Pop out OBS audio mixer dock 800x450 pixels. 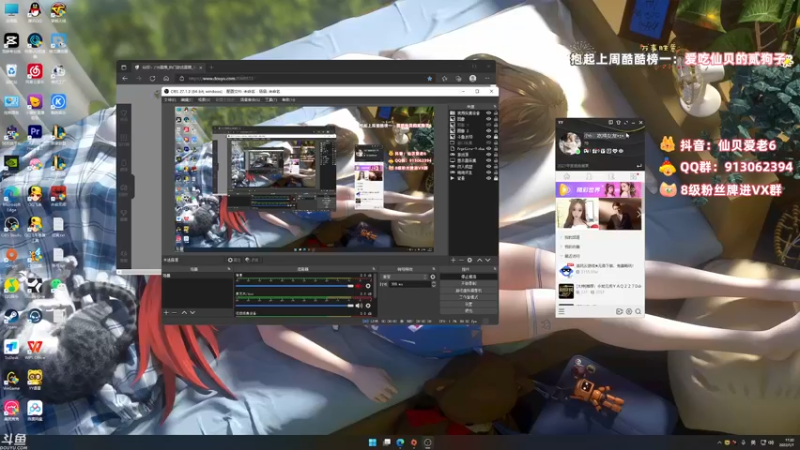(373, 269)
